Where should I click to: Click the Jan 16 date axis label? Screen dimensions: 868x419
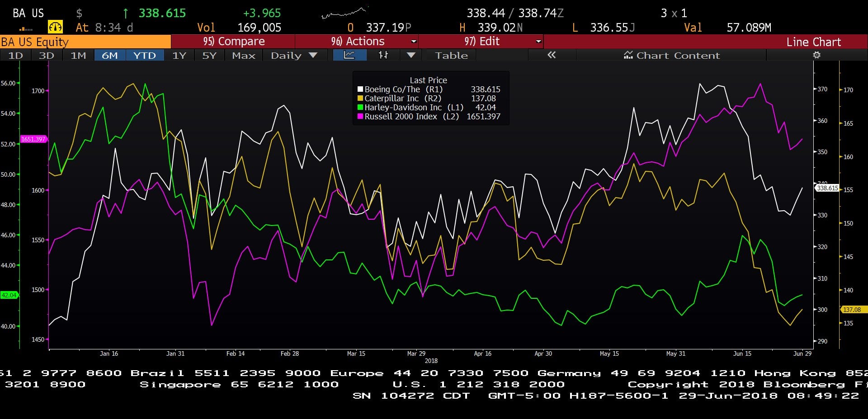pos(109,353)
